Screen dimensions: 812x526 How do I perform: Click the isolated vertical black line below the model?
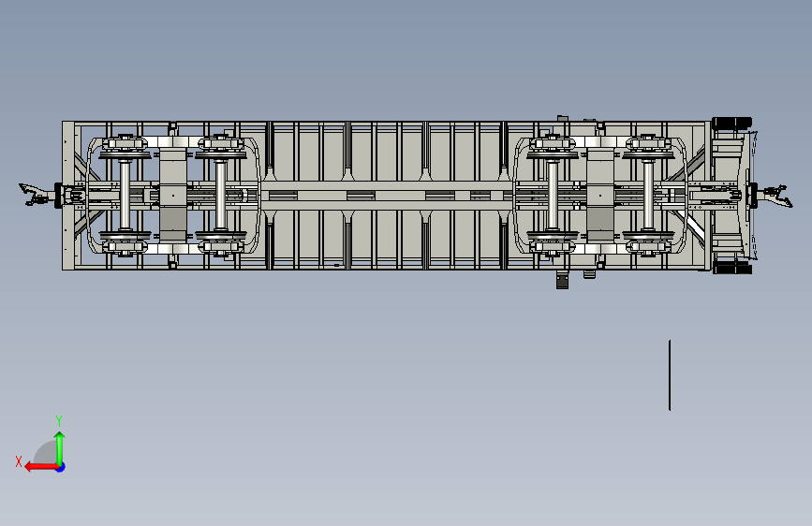pos(670,375)
